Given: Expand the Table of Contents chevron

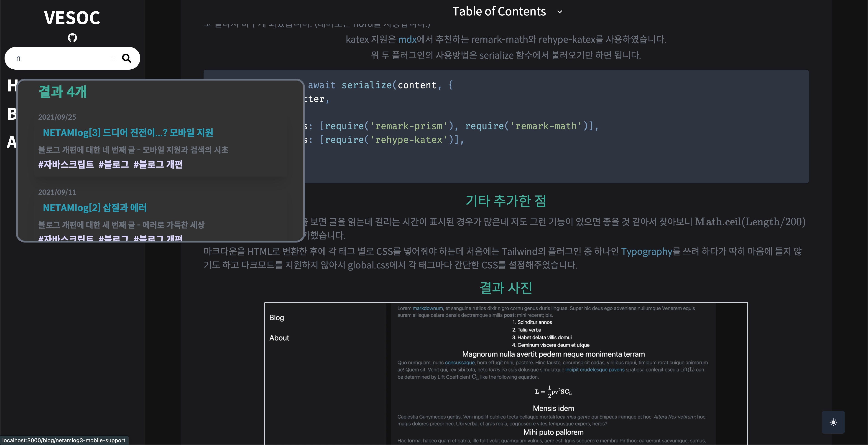Looking at the screenshot, I should 560,12.
